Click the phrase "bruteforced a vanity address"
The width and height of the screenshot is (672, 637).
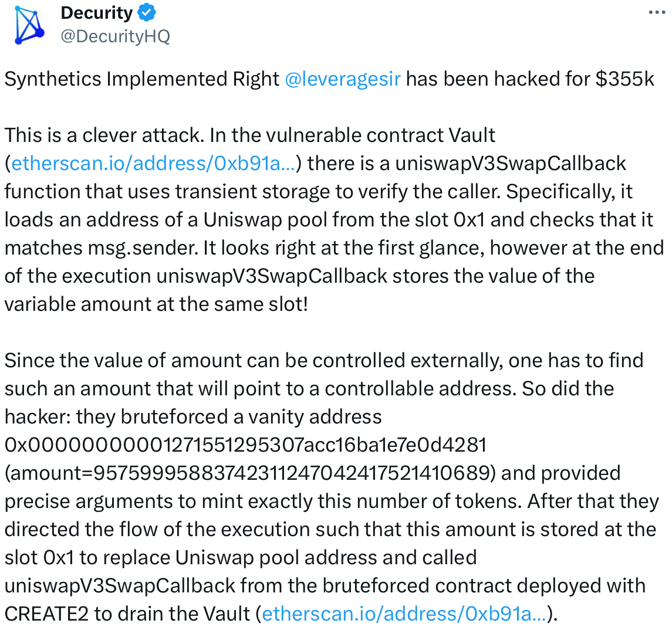click(x=251, y=416)
